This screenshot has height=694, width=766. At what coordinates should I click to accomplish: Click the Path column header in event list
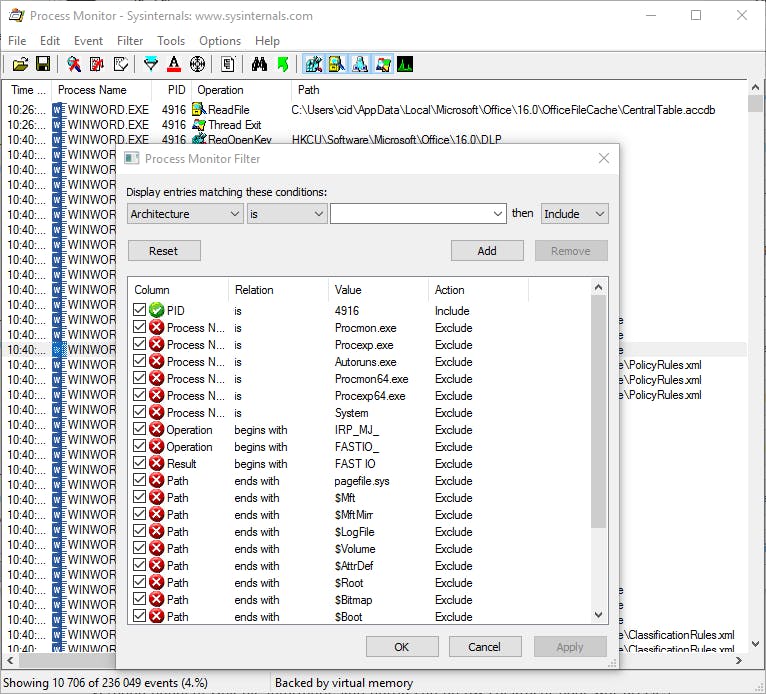(519, 90)
